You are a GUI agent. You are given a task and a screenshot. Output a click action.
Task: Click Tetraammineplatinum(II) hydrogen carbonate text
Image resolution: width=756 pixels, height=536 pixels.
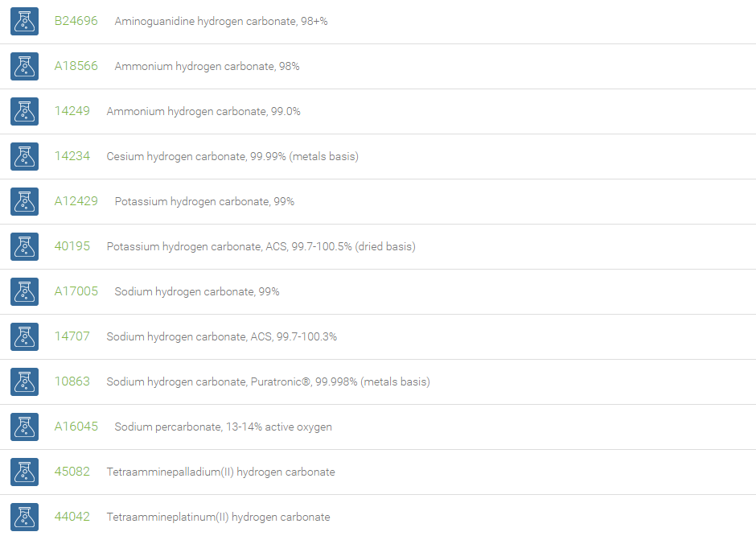point(218,517)
